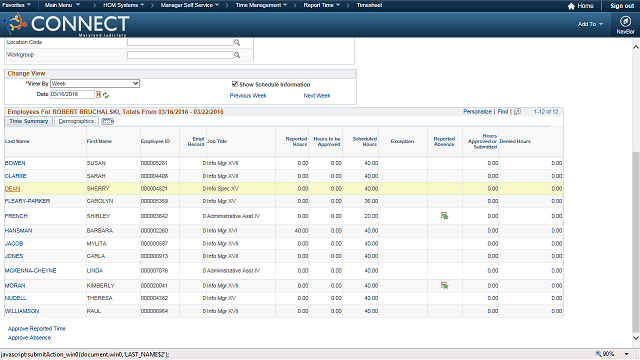Switch to the Demographics tab

[x=76, y=121]
